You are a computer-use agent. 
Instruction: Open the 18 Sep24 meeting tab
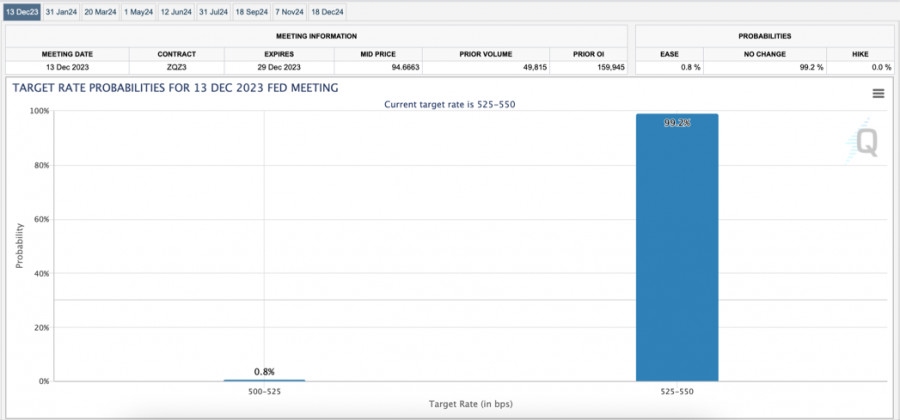coord(253,11)
